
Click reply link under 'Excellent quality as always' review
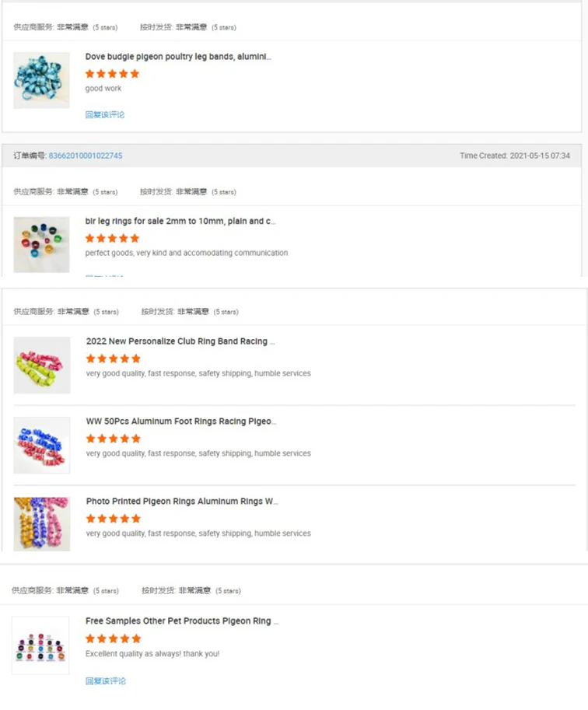(x=106, y=681)
